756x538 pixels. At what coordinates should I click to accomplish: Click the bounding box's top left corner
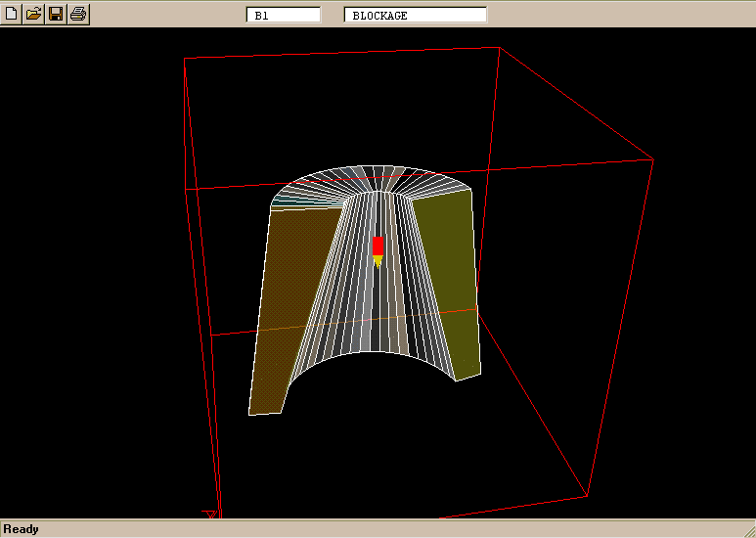(x=185, y=59)
